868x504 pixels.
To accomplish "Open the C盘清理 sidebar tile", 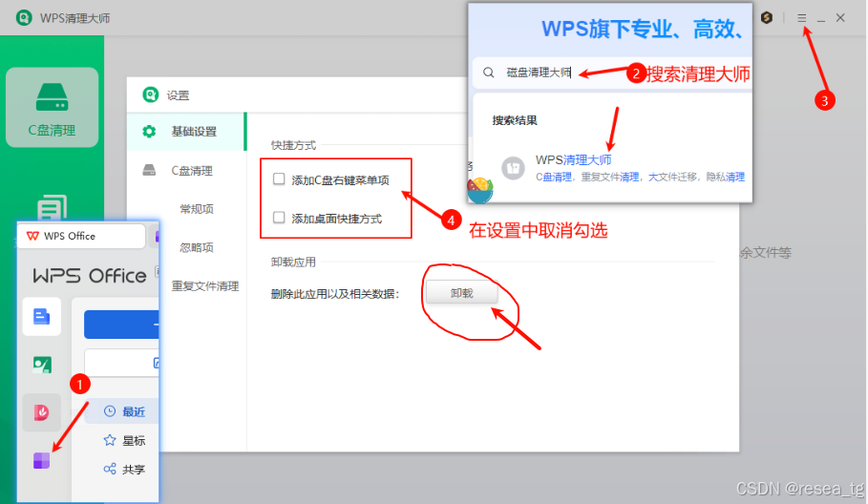I will click(52, 107).
